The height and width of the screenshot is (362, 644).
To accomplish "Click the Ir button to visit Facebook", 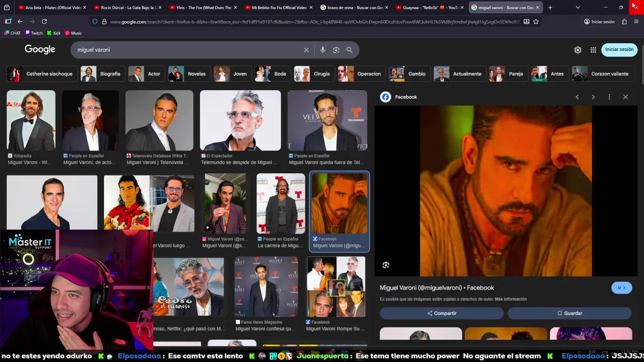I will (x=621, y=288).
